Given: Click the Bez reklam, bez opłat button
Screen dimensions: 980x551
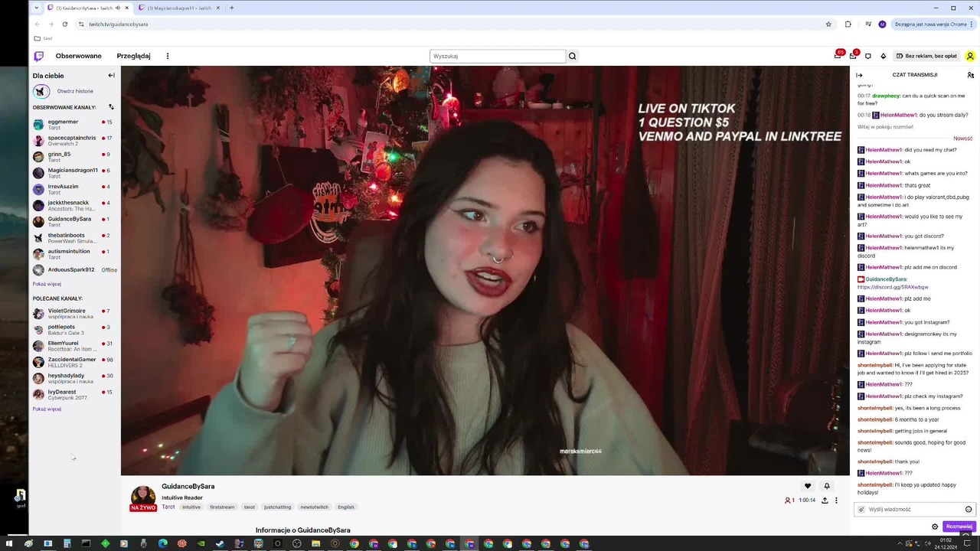Looking at the screenshot, I should (x=926, y=56).
